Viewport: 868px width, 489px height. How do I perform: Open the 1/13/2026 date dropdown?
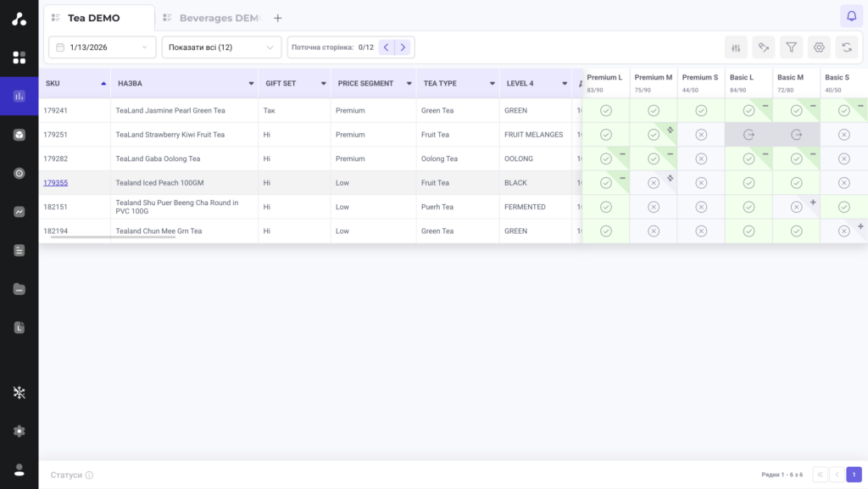click(x=103, y=47)
